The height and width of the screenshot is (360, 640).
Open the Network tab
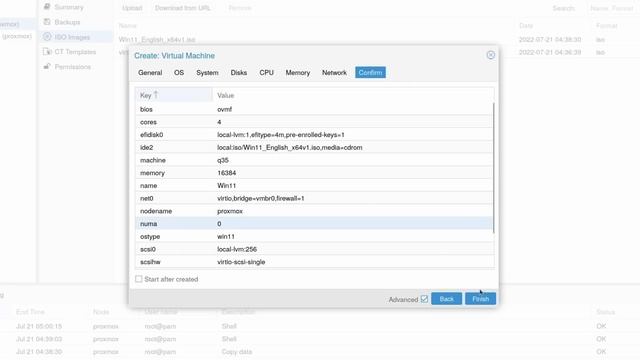point(334,73)
